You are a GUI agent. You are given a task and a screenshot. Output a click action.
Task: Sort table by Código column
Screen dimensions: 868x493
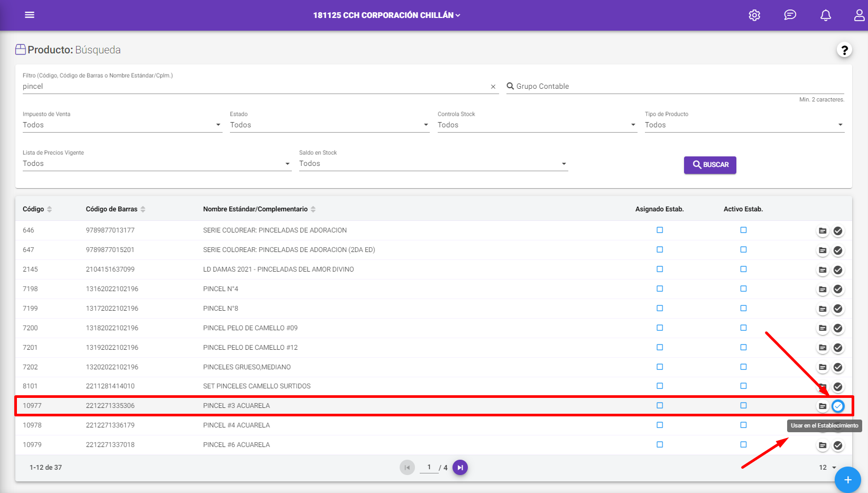click(37, 209)
